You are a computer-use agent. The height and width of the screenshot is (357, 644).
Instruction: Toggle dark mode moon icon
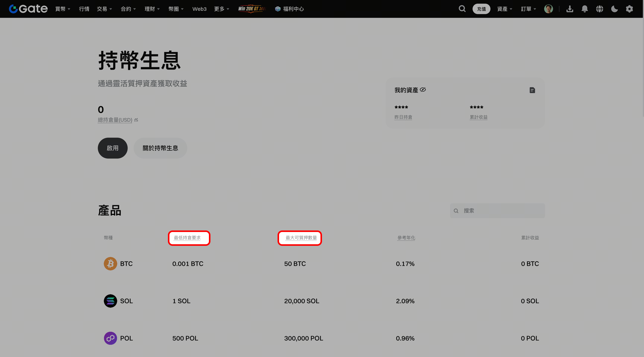click(614, 9)
